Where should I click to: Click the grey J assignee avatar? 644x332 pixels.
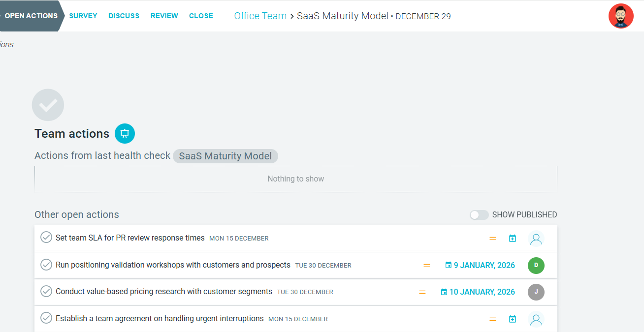tap(536, 292)
